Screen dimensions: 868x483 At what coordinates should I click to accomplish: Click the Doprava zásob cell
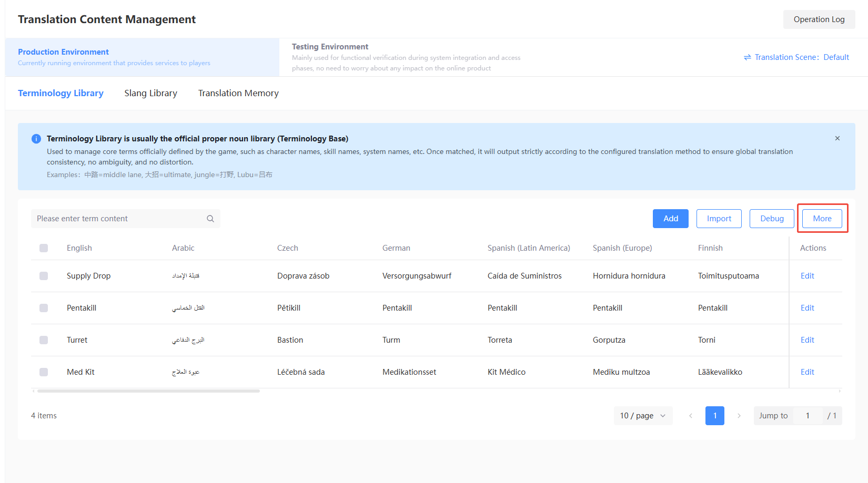pos(304,276)
